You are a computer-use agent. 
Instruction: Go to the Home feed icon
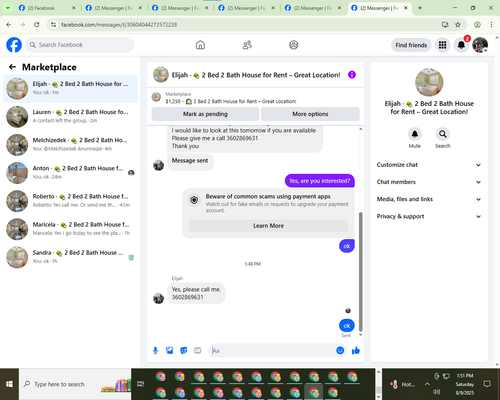200,45
